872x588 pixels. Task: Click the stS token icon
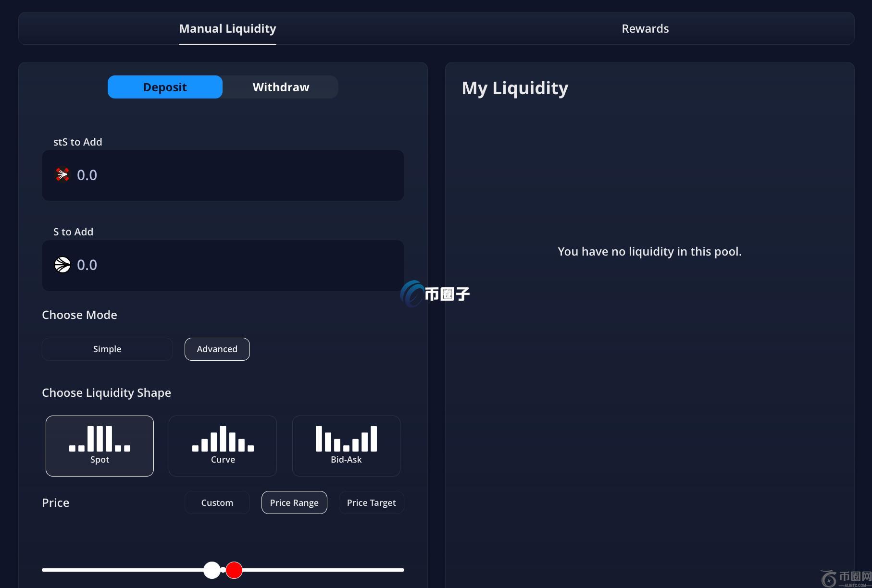pos(62,175)
